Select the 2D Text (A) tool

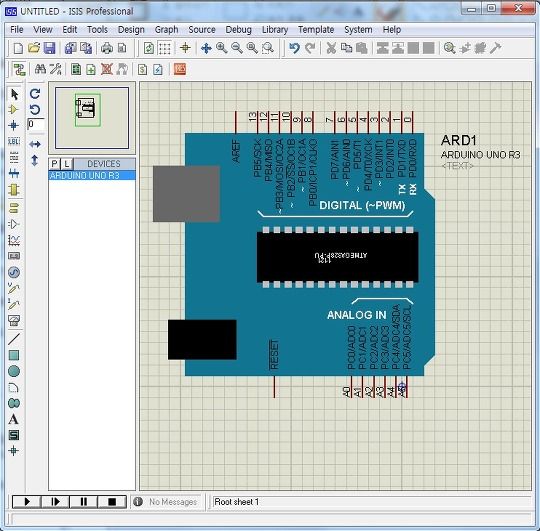click(x=14, y=419)
